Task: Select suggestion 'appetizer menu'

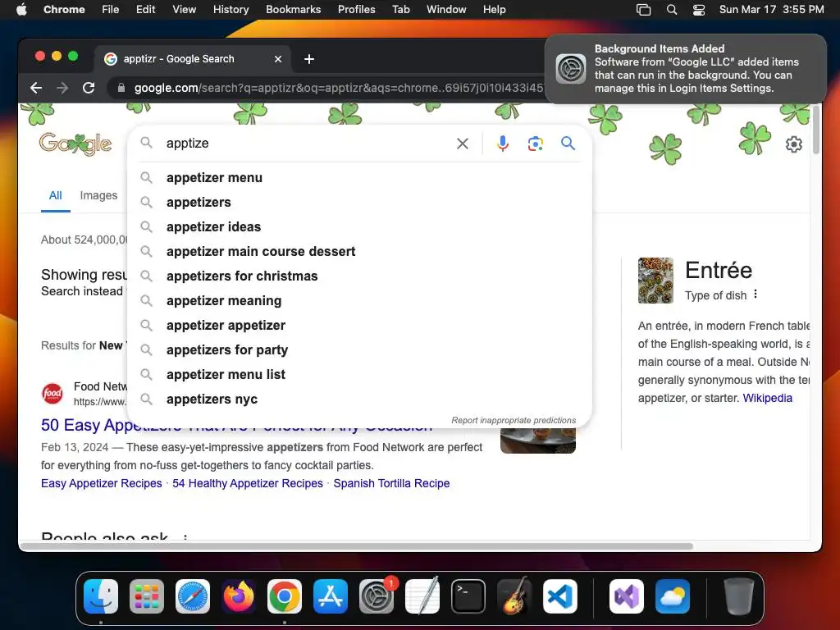Action: click(x=360, y=178)
